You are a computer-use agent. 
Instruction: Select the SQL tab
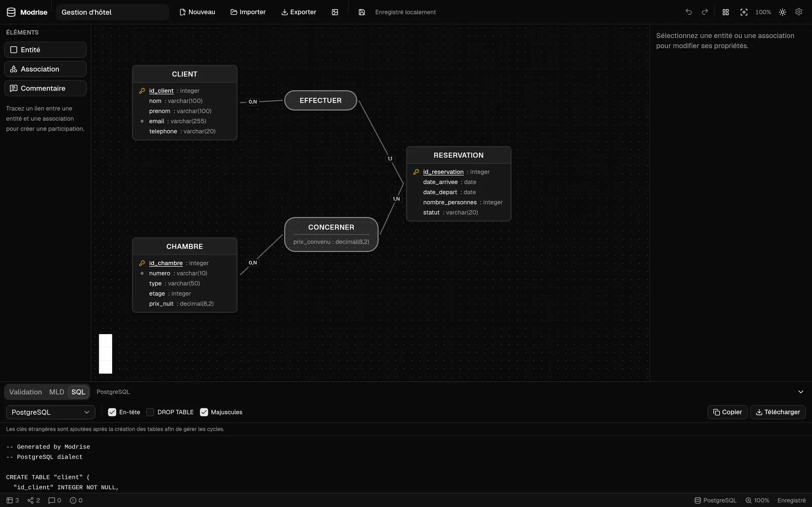coord(79,392)
